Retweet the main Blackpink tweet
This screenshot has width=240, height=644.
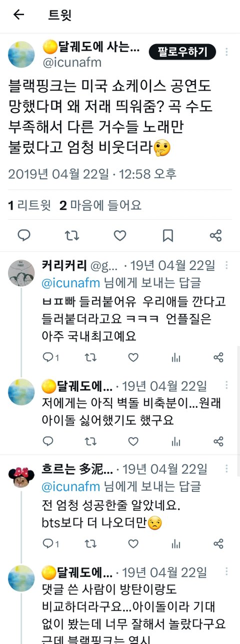pos(72,235)
